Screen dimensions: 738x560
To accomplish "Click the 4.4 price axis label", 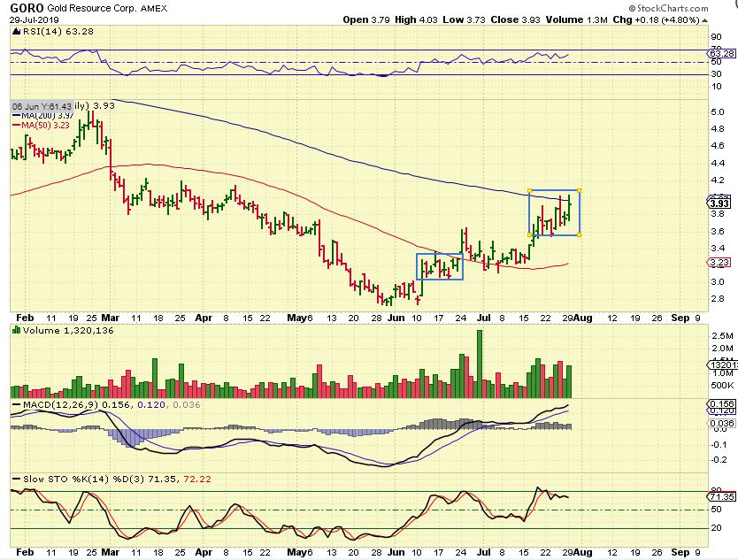I will click(719, 164).
